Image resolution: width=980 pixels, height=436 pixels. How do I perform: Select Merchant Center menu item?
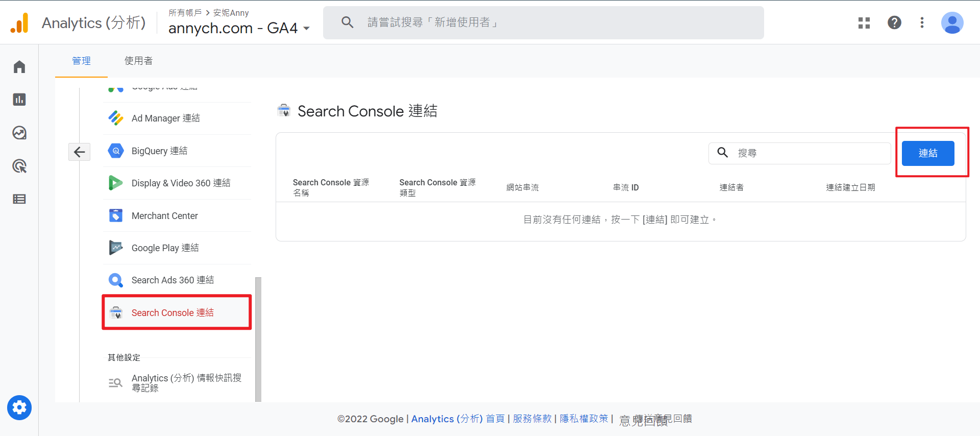[177, 215]
